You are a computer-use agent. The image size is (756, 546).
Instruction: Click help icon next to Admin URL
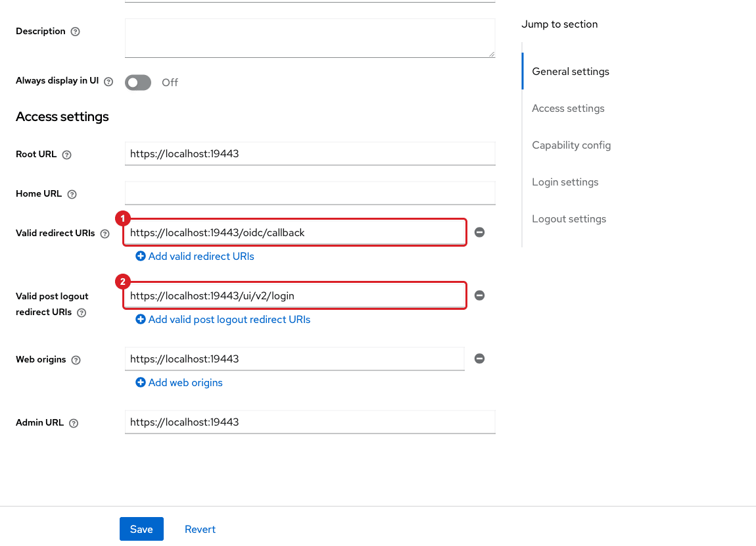[x=73, y=423]
